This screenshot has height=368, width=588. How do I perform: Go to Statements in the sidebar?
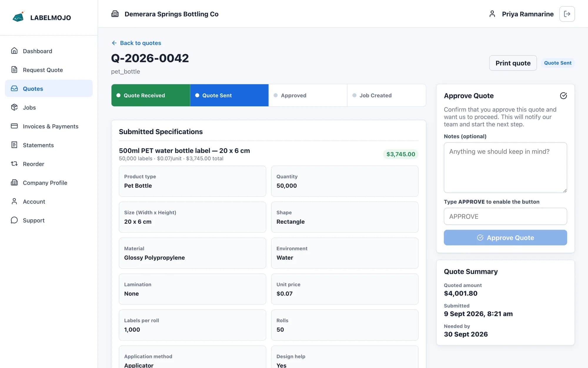49,145
